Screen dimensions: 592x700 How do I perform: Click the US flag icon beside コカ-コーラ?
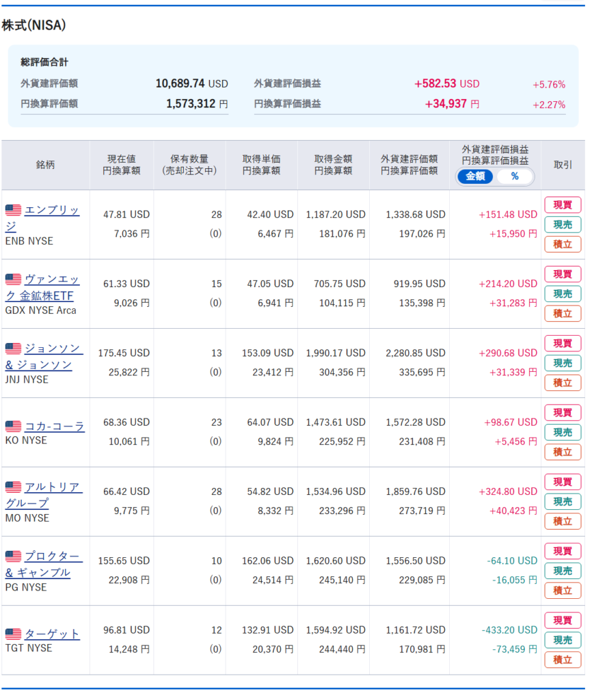[14, 427]
